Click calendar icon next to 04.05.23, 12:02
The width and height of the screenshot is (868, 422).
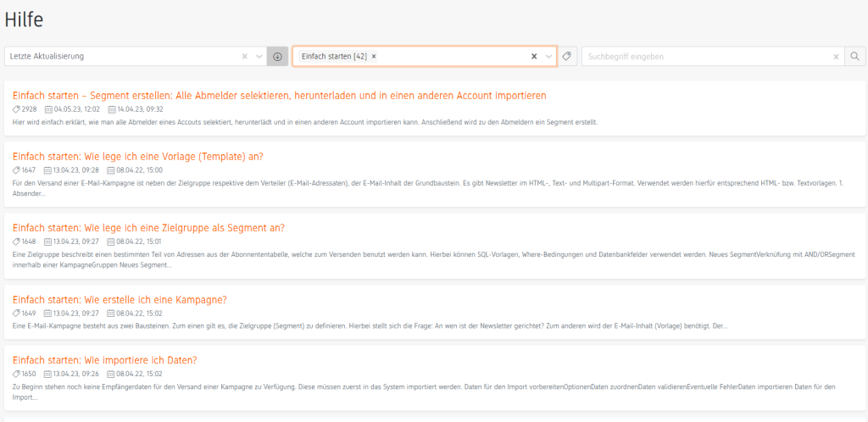tap(49, 109)
